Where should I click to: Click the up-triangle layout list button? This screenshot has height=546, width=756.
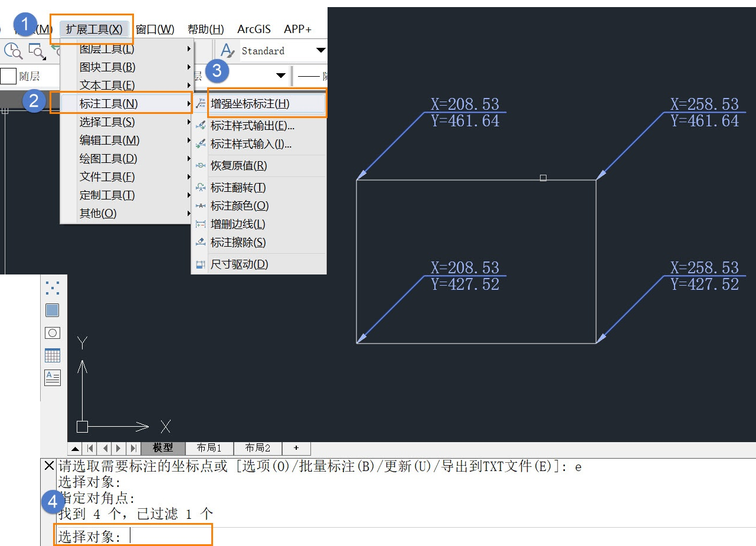[x=76, y=449]
